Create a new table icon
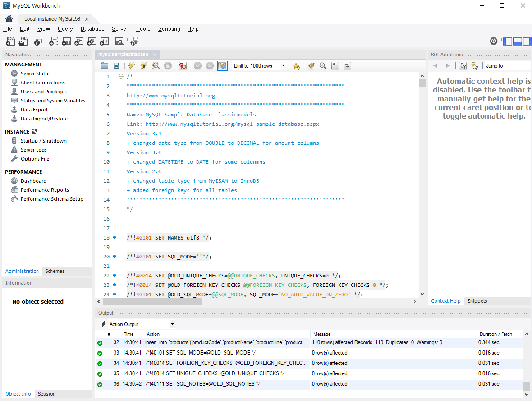The width and height of the screenshot is (532, 401). tap(67, 41)
